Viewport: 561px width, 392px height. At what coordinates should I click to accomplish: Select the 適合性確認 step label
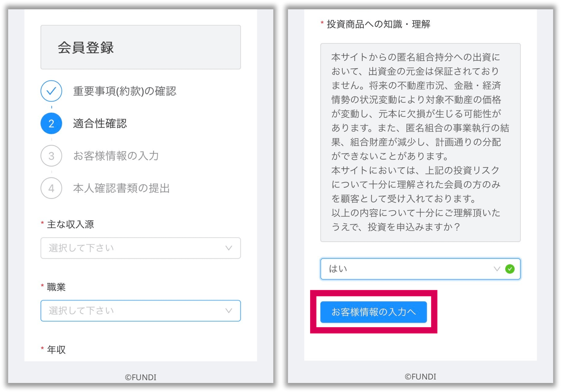[x=100, y=123]
